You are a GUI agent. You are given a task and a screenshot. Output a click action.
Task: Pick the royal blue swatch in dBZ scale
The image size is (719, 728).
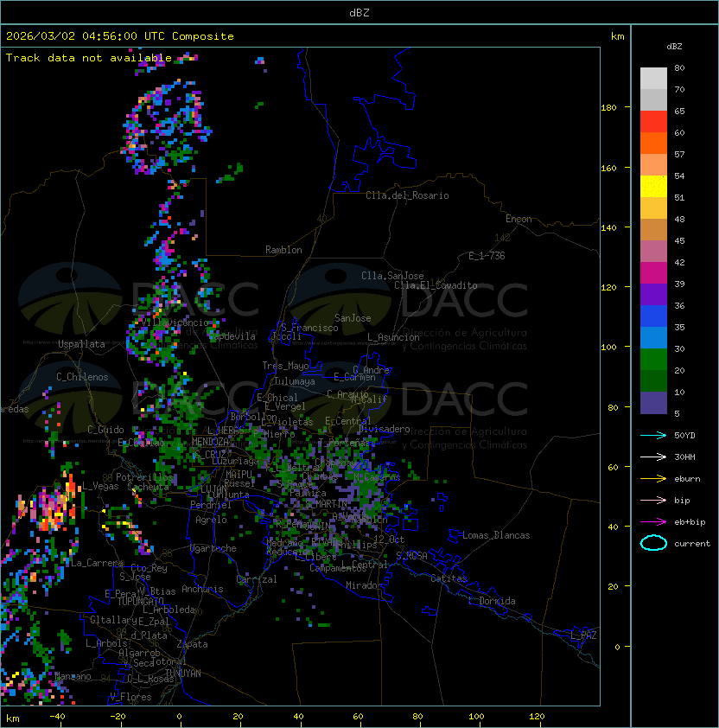(653, 316)
